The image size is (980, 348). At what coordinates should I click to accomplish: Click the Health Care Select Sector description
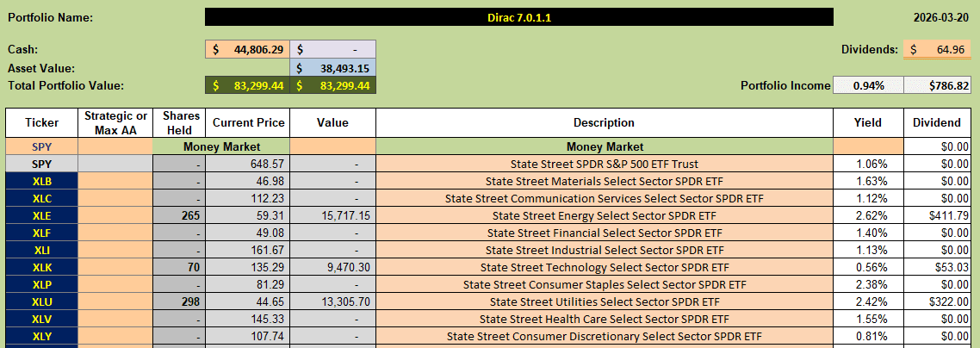pyautogui.click(x=605, y=319)
